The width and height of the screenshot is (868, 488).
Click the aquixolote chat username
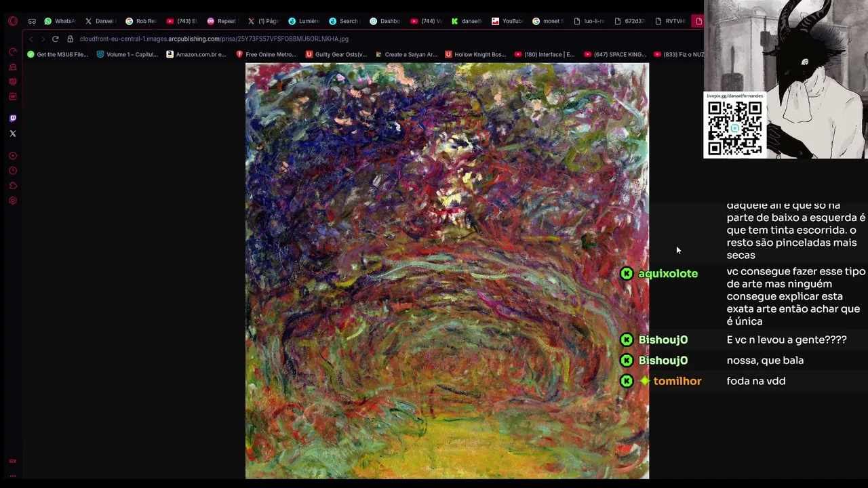(x=668, y=274)
